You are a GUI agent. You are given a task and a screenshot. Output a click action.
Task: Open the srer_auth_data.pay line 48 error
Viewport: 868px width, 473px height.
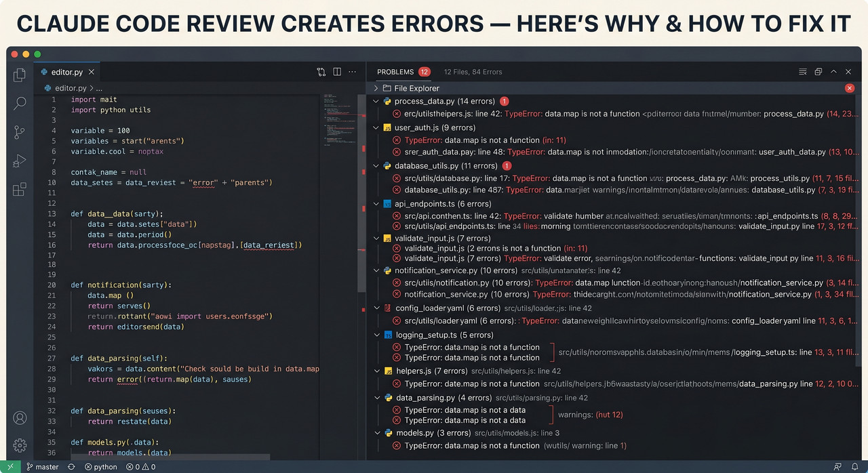point(625,152)
